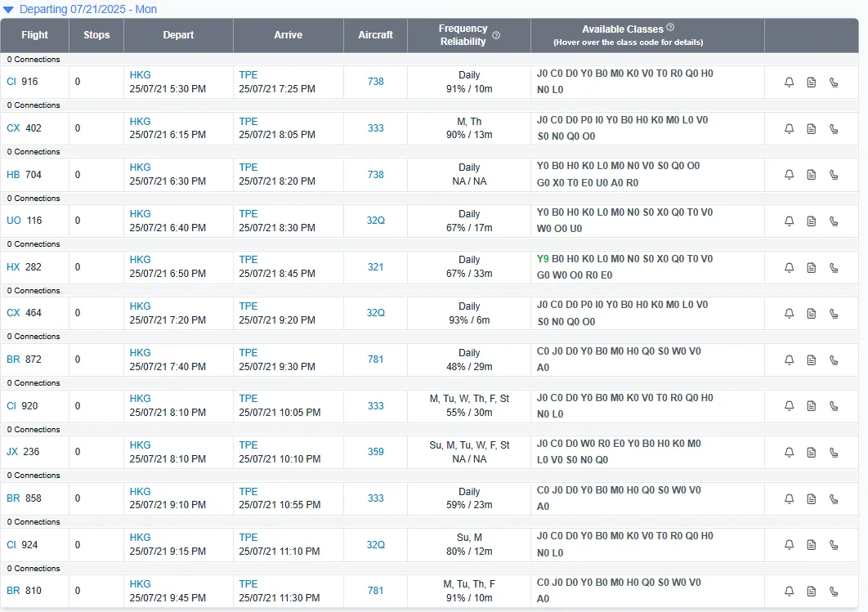Click departure time '25/07/21 7:20 PM' for CX 464
The height and width of the screenshot is (612, 868).
168,319
